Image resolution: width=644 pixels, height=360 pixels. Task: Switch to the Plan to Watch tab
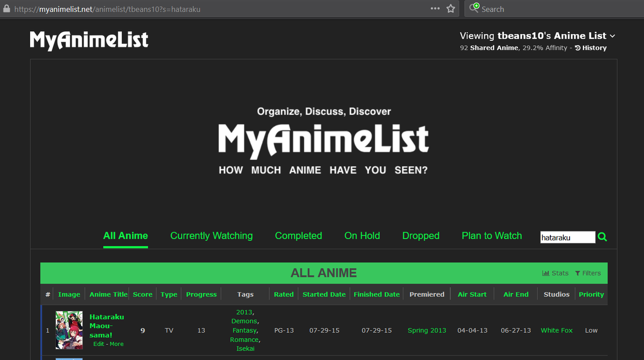(x=492, y=236)
